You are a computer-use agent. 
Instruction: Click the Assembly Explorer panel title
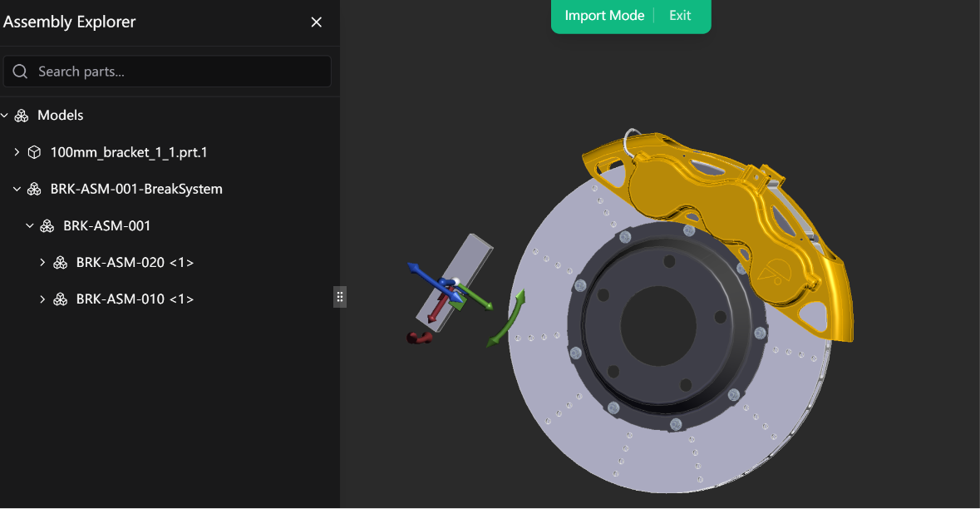(x=69, y=22)
